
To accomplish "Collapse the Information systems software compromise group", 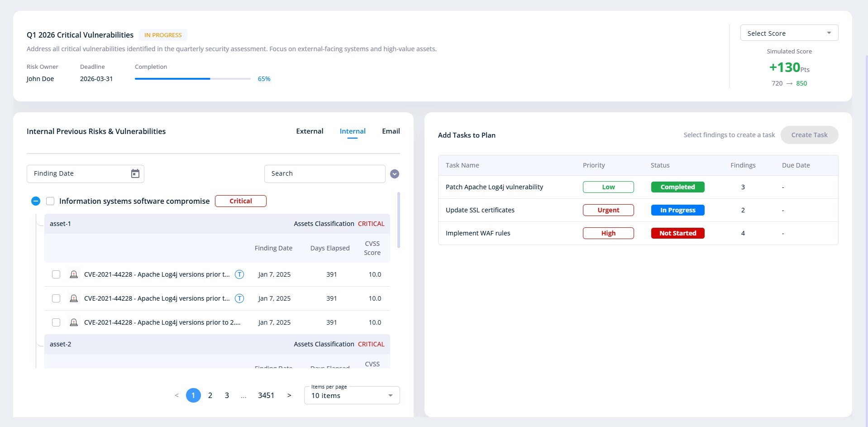I will (36, 201).
